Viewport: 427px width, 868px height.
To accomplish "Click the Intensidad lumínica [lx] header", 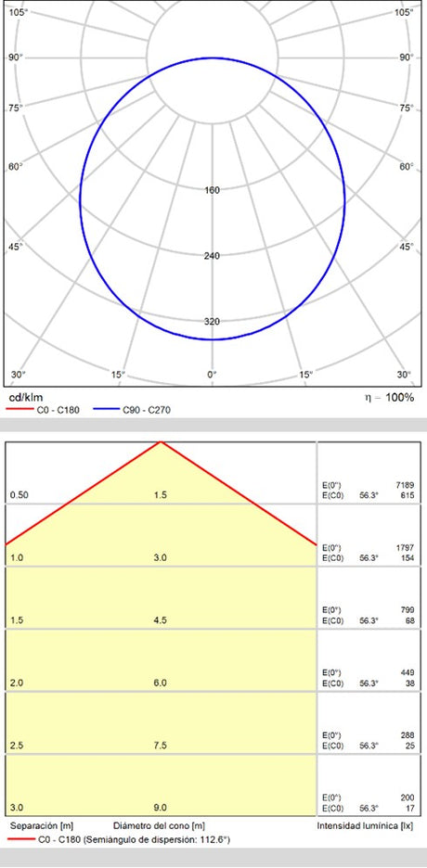I will (366, 826).
